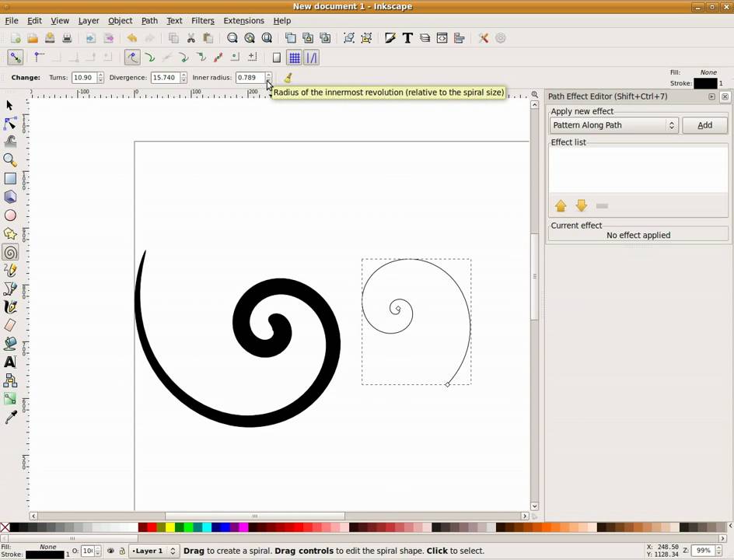Open the Path menu
This screenshot has height=560, width=734.
coord(149,20)
